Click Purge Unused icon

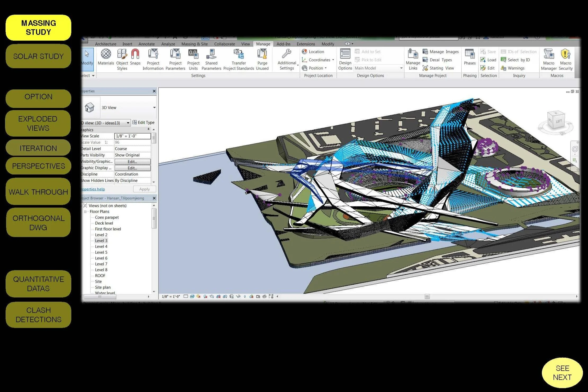262,54
